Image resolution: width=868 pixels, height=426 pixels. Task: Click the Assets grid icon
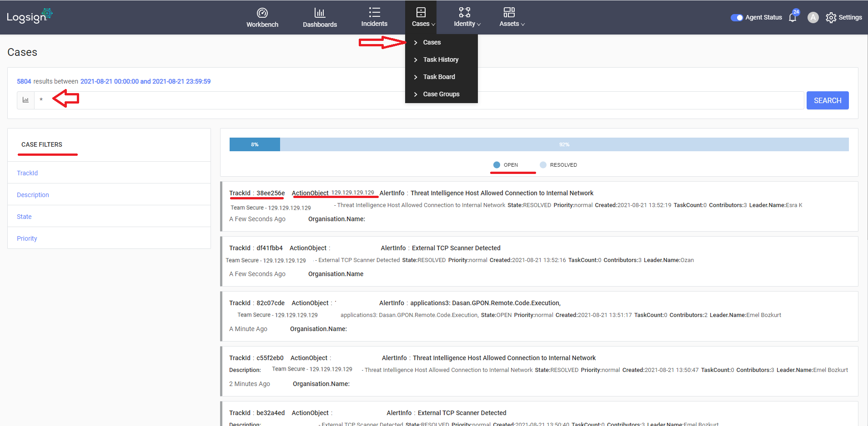pos(509,12)
